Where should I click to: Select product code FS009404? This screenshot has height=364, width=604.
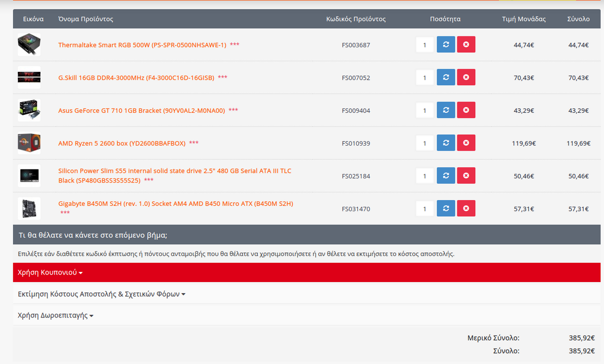click(356, 111)
